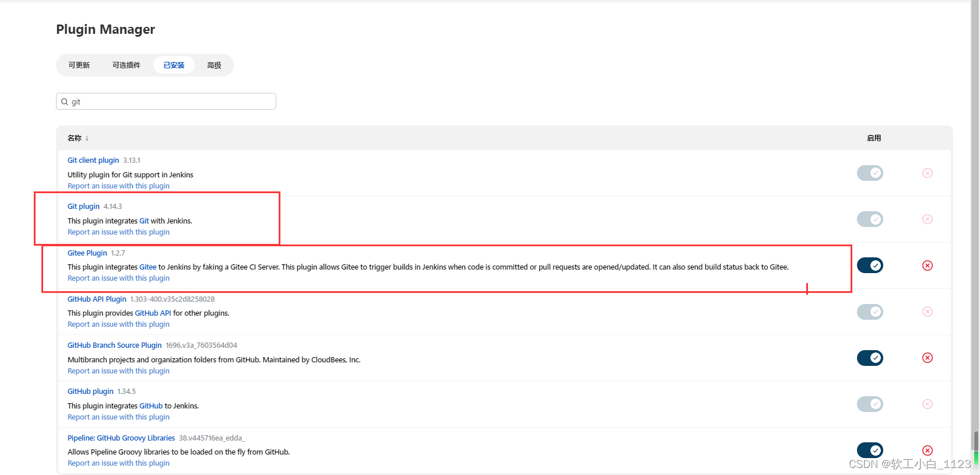The width and height of the screenshot is (980, 475).
Task: Uninstall Pipeline: GitHub Groovy Libraries
Action: pyautogui.click(x=927, y=450)
